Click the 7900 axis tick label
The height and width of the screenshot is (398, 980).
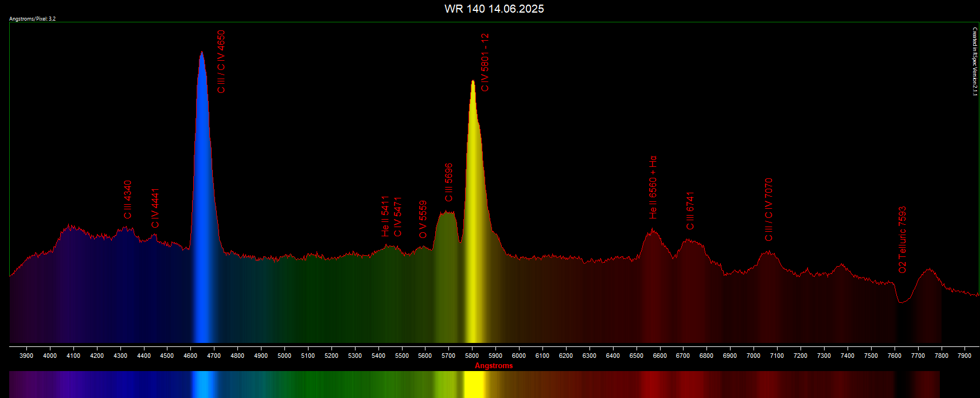965,356
